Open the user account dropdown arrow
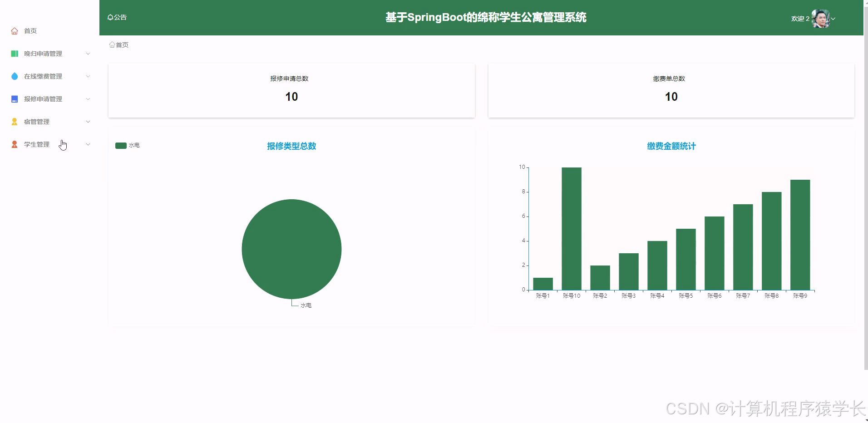The width and height of the screenshot is (868, 423). pos(834,19)
